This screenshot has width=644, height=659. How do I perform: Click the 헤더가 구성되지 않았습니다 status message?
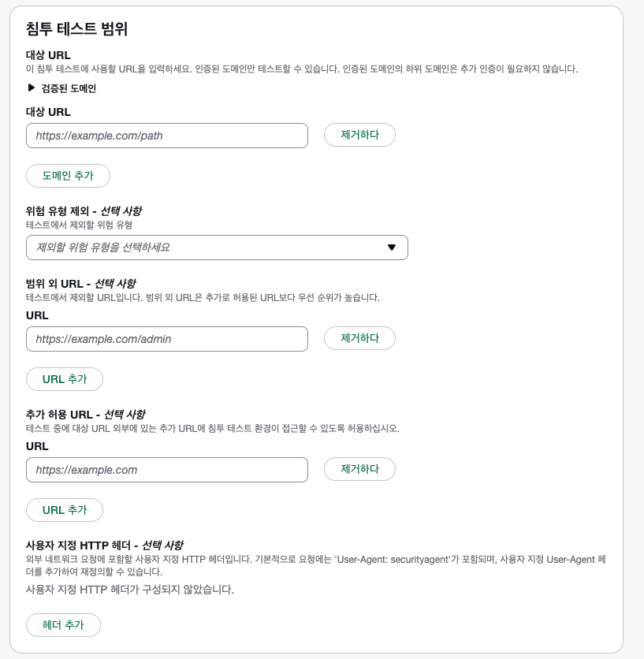(x=130, y=589)
